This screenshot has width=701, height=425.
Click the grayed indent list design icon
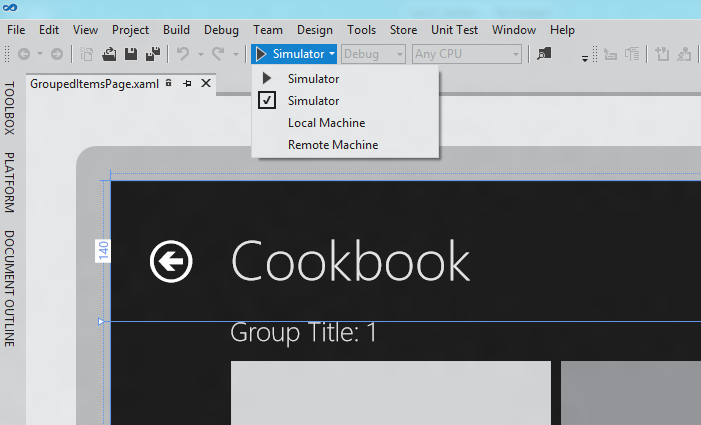pyautogui.click(x=632, y=55)
